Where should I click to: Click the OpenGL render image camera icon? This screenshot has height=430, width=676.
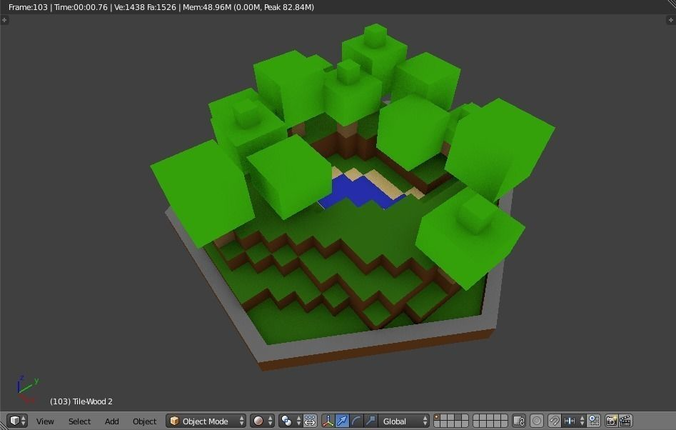click(x=611, y=421)
